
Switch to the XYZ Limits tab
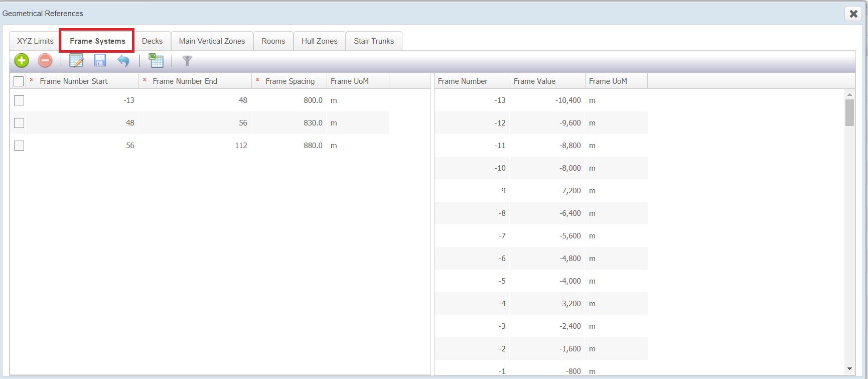35,41
